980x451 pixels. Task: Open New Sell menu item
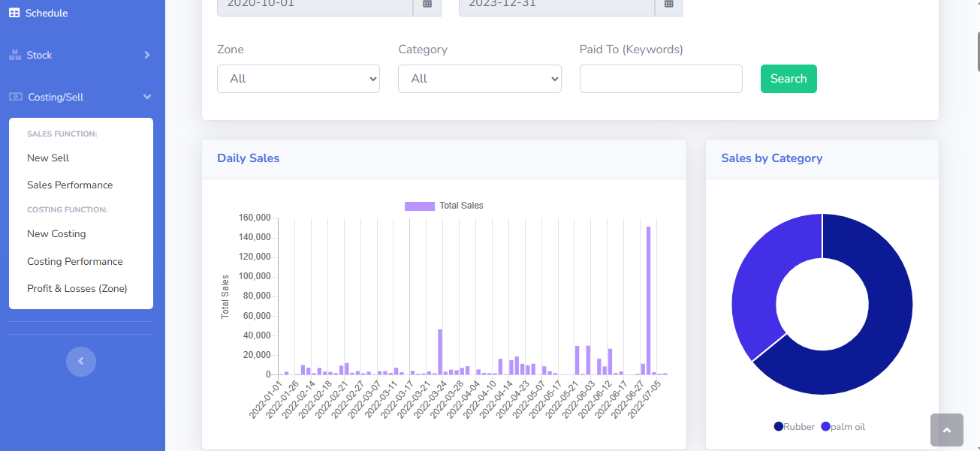tap(48, 158)
